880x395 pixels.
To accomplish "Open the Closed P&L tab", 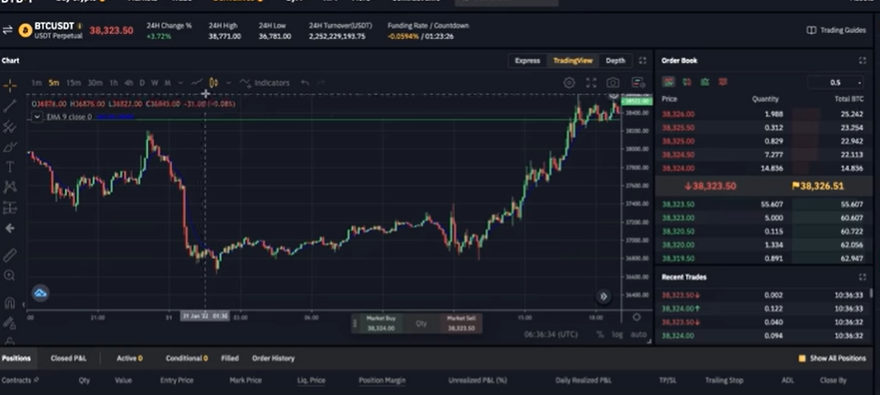I will tap(68, 358).
